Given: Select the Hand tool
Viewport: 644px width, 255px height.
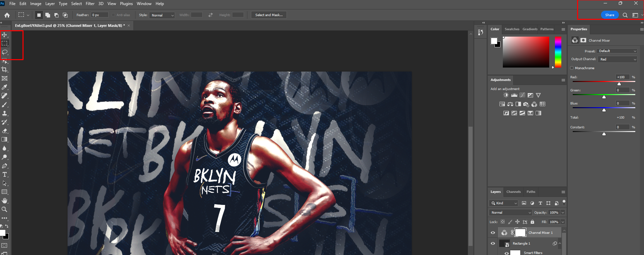Looking at the screenshot, I should click(x=5, y=201).
